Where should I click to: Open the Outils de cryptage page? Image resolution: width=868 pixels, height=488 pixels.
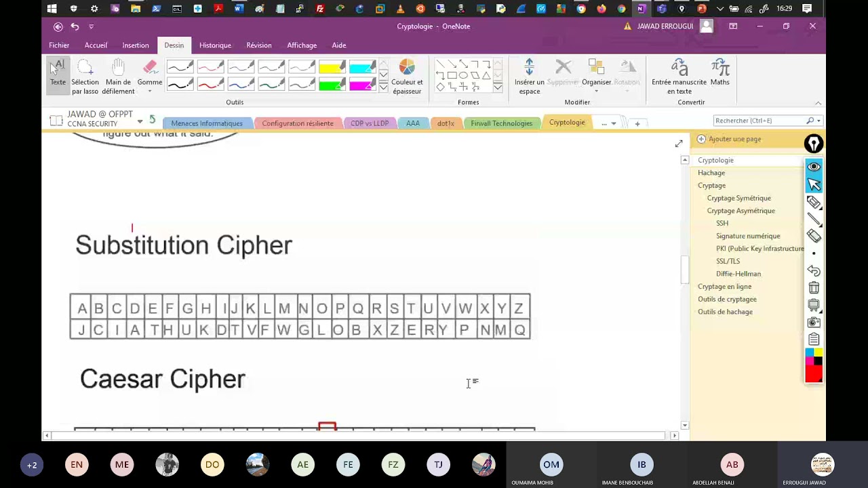pyautogui.click(x=727, y=299)
